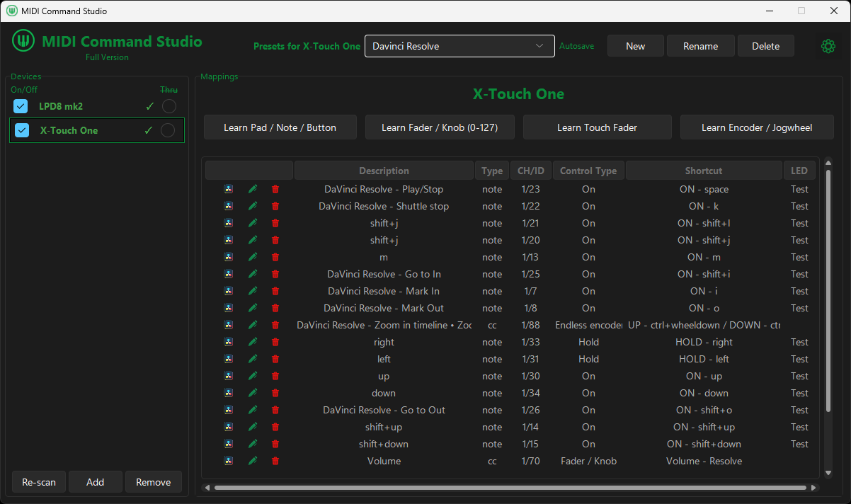
Task: Click the Autosave label next to the preset selector
Action: click(576, 46)
